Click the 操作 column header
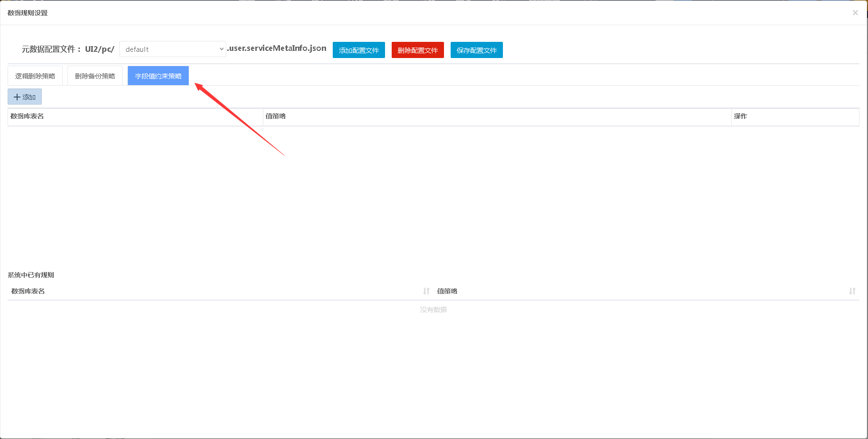The height and width of the screenshot is (439, 868). click(740, 117)
